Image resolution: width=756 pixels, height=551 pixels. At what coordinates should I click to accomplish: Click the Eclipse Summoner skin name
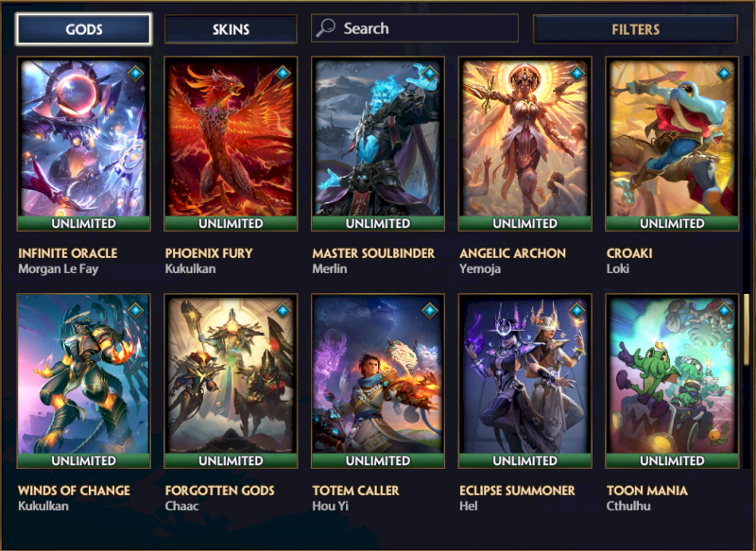[x=517, y=491]
